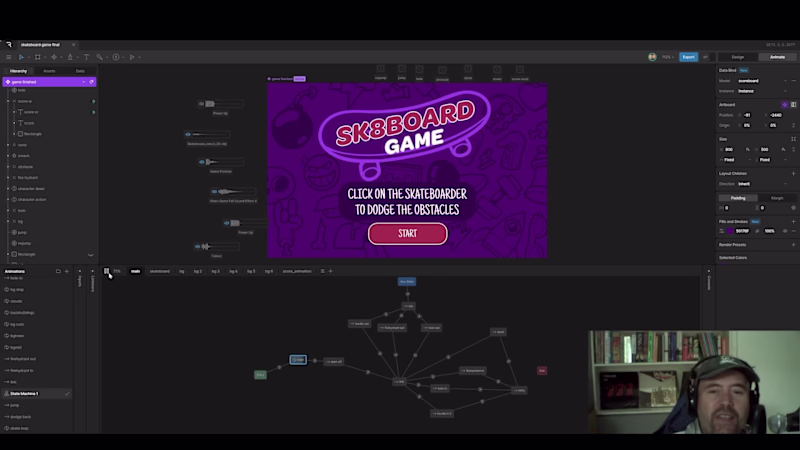Switch to Hierarchy tab
The image size is (800, 450).
pos(18,71)
